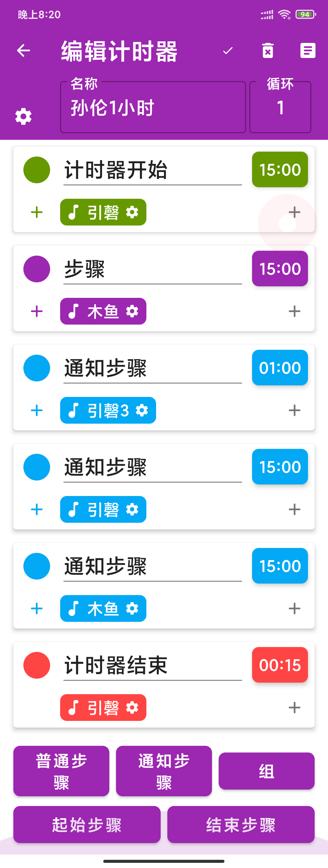Set the 01:00 duration of 通知步骤
328x868 pixels.
pyautogui.click(x=280, y=368)
